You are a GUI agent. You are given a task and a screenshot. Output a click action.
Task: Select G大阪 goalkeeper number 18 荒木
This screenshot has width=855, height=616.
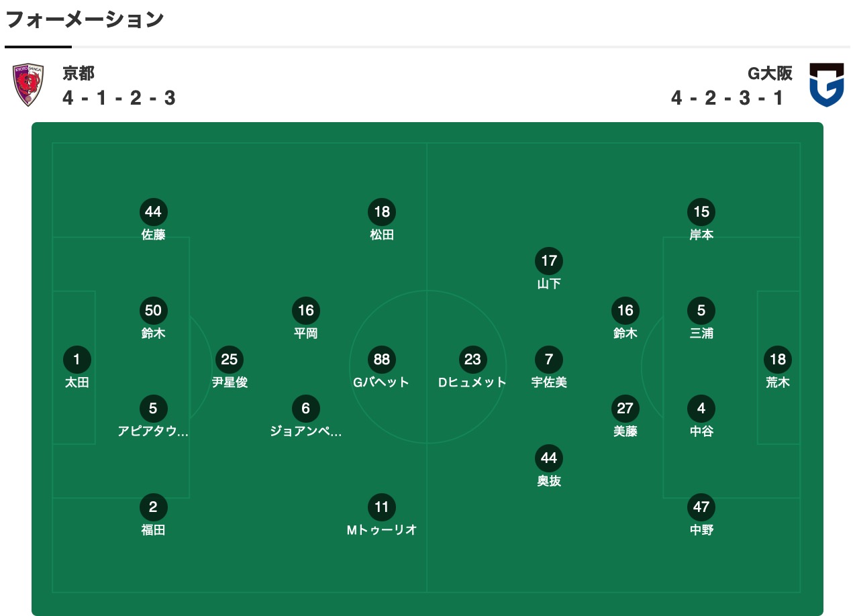click(778, 360)
